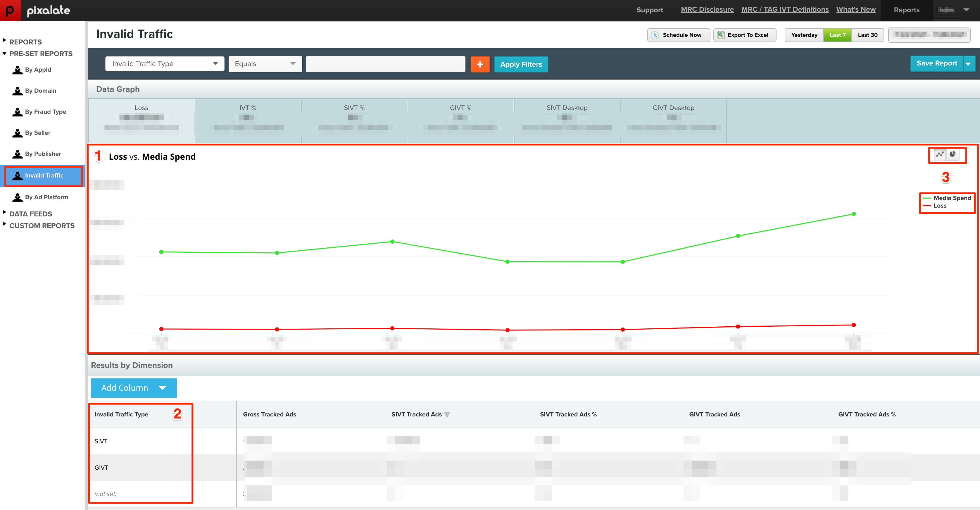
Task: Open the Add Column dropdown
Action: point(134,388)
